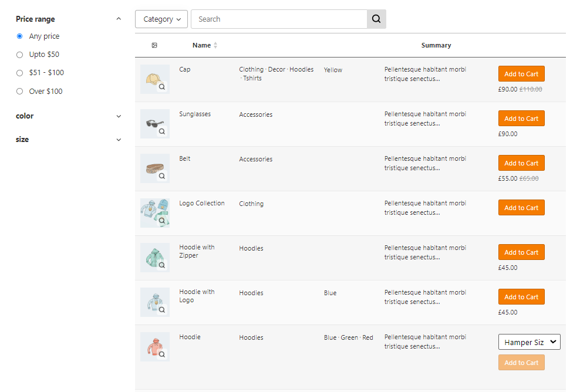This screenshot has width=580, height=392.
Task: Select the Any price radio option
Action: (20, 36)
